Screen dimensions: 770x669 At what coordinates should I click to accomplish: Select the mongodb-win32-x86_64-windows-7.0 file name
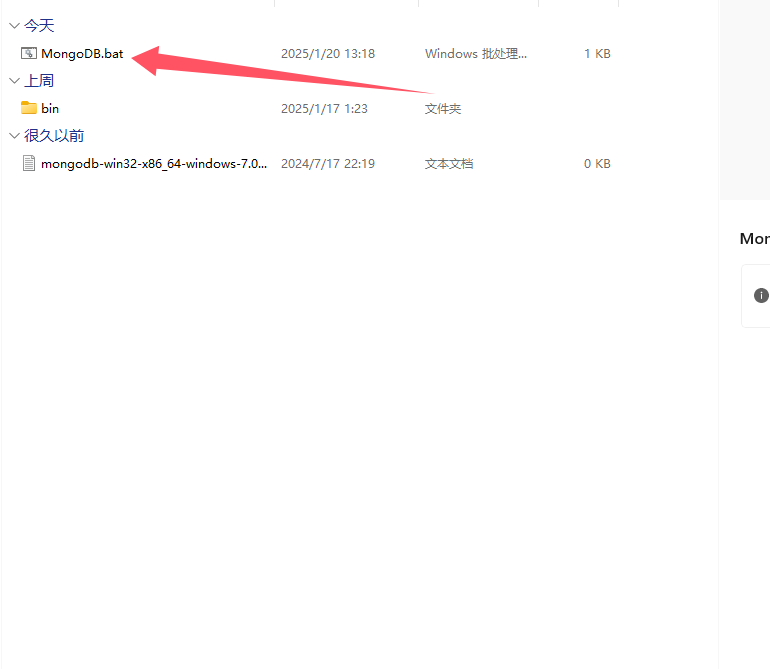pos(154,163)
